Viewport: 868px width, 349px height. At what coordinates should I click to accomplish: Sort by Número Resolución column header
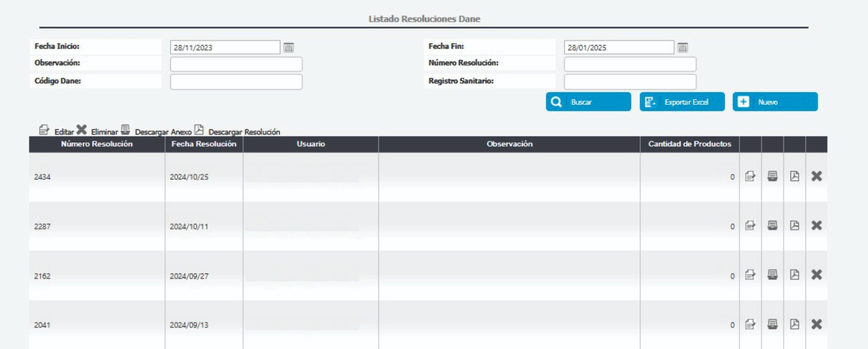click(97, 144)
